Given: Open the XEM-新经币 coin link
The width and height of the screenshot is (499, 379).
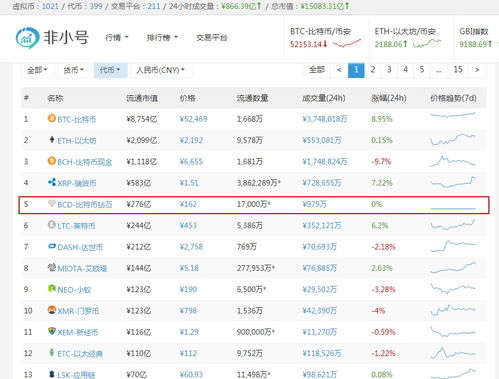Looking at the screenshot, I should click(78, 333).
